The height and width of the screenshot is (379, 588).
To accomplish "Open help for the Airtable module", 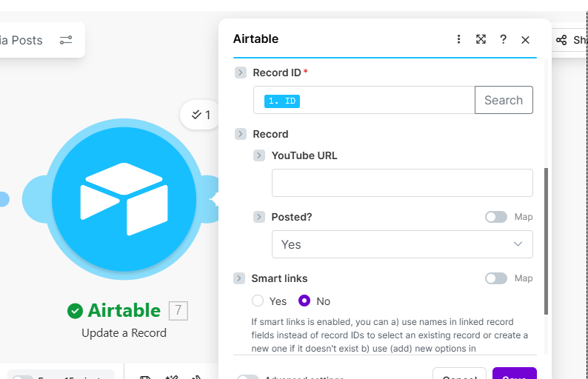I will point(504,39).
